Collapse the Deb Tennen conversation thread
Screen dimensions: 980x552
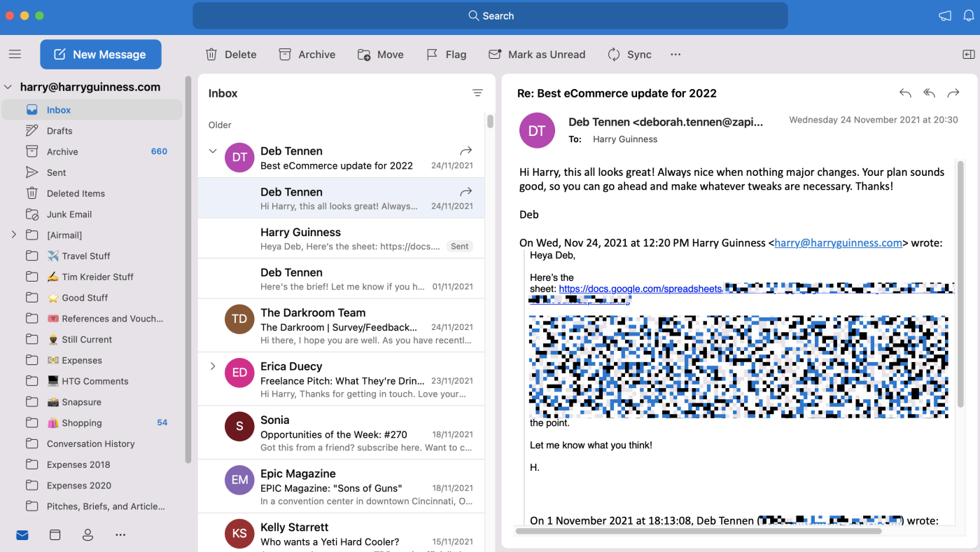tap(213, 151)
